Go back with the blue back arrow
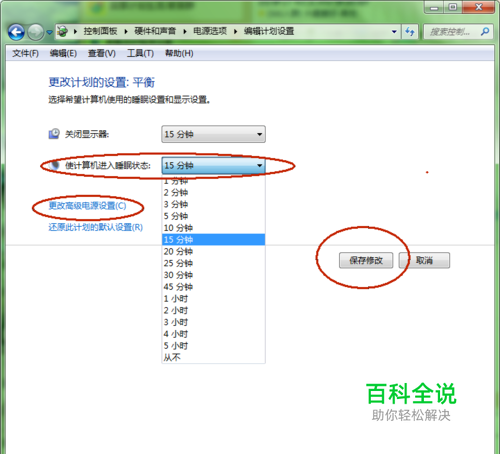Screen dimensions: 500x454 [16, 32]
